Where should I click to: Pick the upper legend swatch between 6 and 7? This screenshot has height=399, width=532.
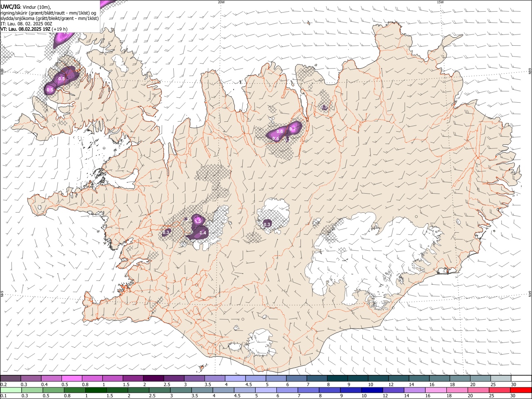coord(296,378)
